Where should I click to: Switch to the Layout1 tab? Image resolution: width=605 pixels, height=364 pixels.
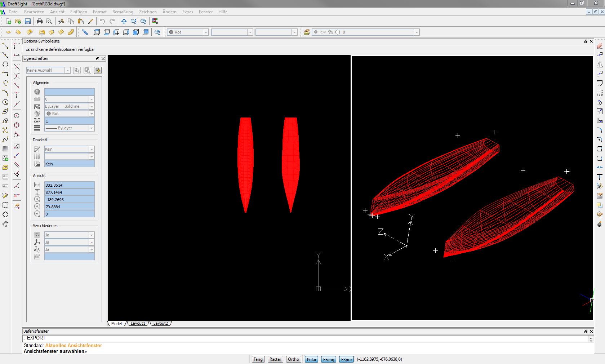pos(138,324)
